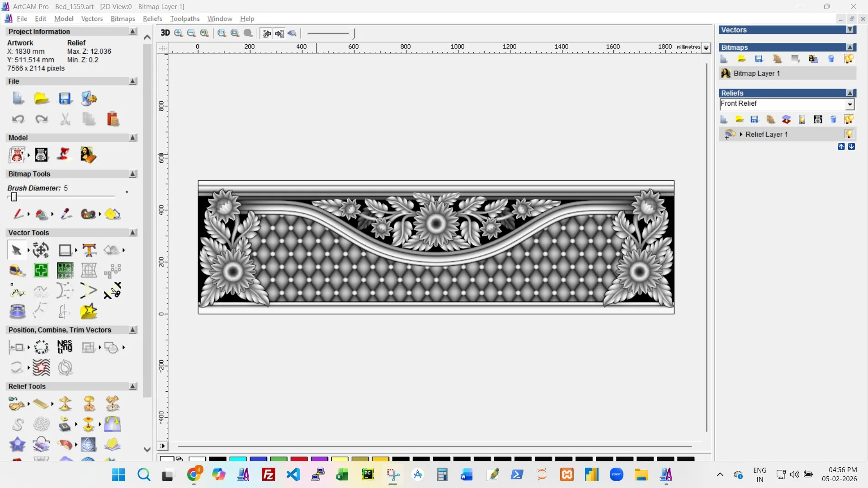Open the Front Relief dropdown
The width and height of the screenshot is (868, 488).
[849, 104]
